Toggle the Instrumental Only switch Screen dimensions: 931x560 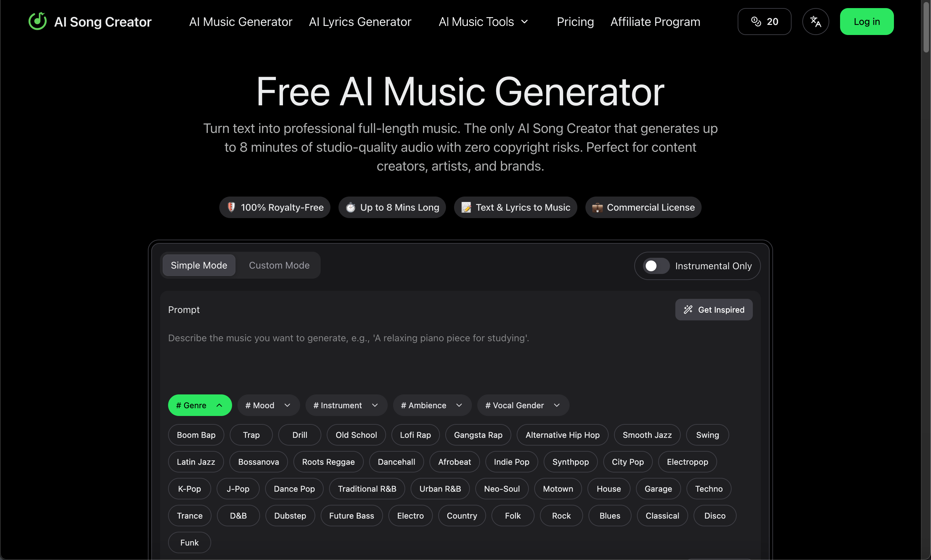coord(656,266)
